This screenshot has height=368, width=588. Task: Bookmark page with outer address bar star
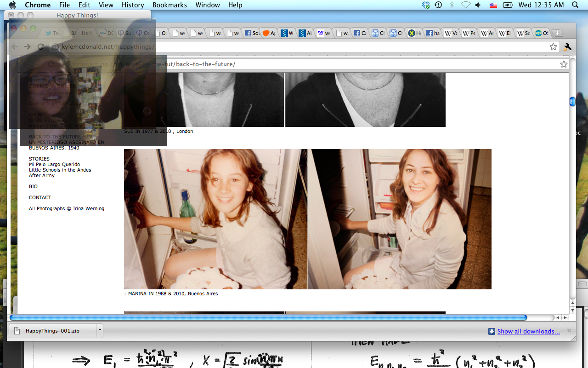(x=553, y=46)
